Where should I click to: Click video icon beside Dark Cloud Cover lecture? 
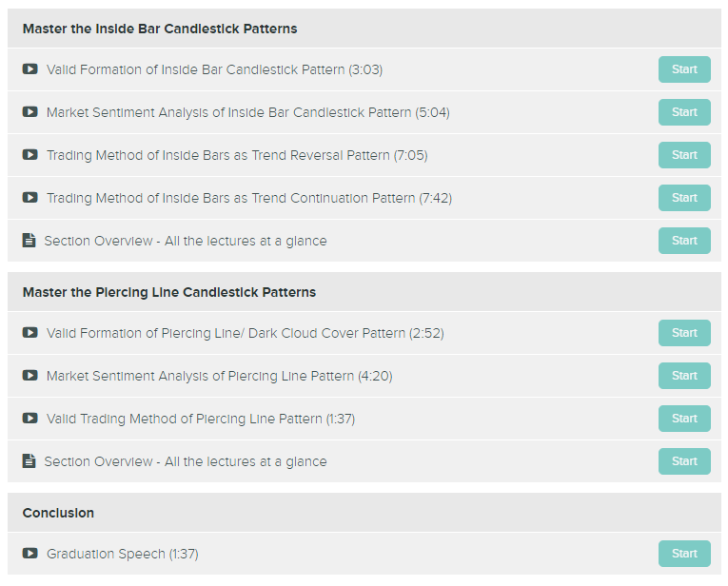pyautogui.click(x=30, y=333)
